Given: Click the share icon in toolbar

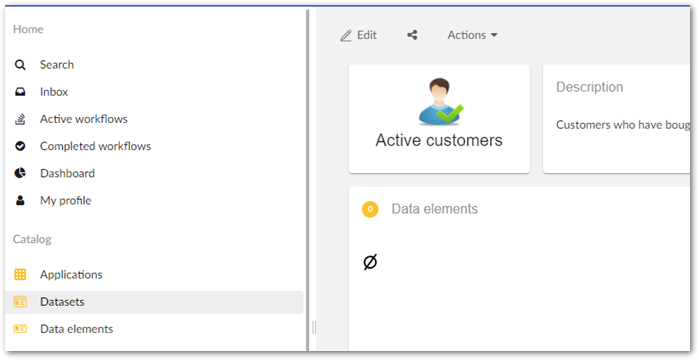Looking at the screenshot, I should coord(412,35).
